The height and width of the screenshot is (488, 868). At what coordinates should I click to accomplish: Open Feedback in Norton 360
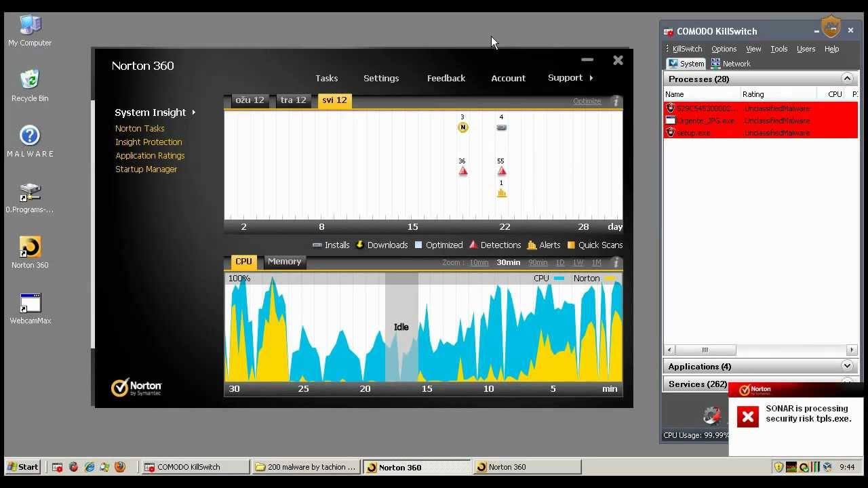(x=446, y=78)
